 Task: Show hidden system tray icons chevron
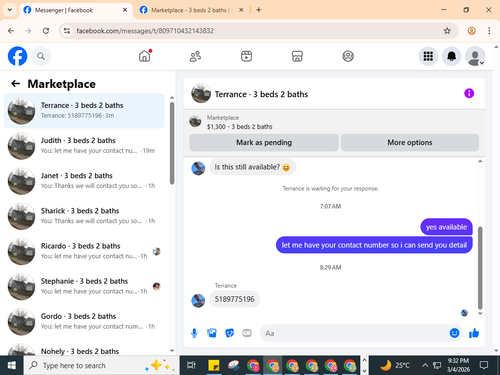coord(425,365)
